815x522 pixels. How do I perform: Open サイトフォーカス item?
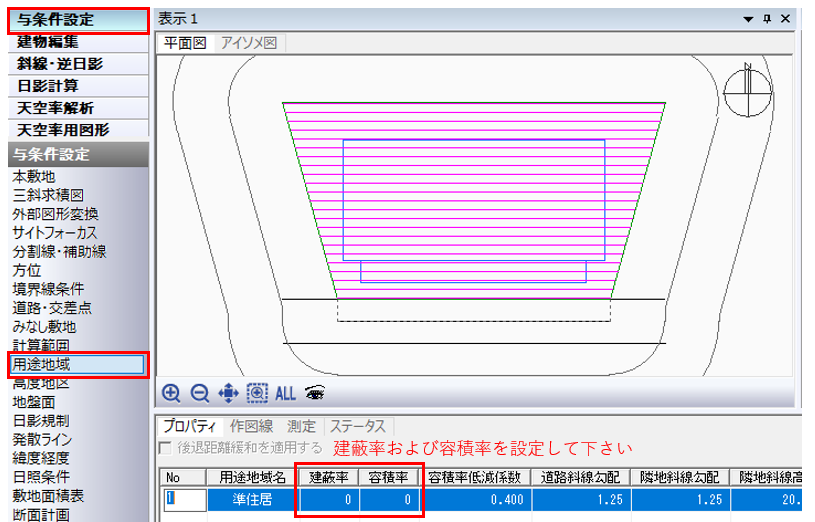point(55,233)
